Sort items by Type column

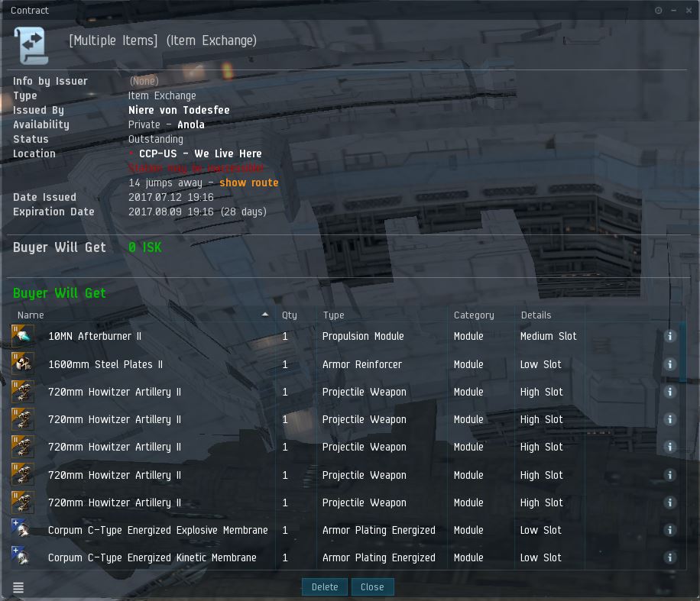[x=333, y=315]
